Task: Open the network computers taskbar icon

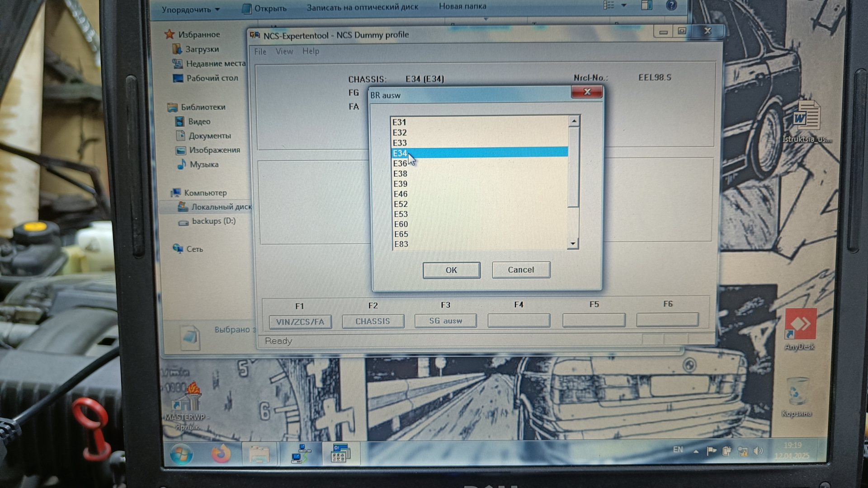Action: (x=301, y=454)
